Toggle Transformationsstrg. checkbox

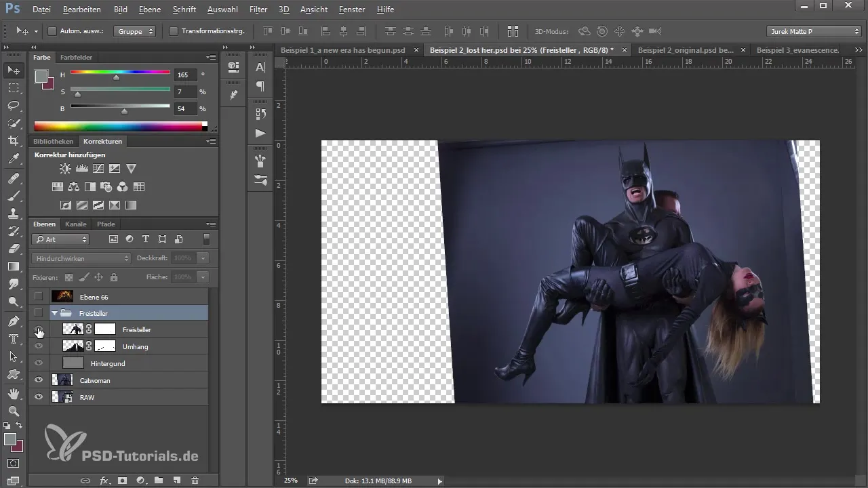click(173, 31)
